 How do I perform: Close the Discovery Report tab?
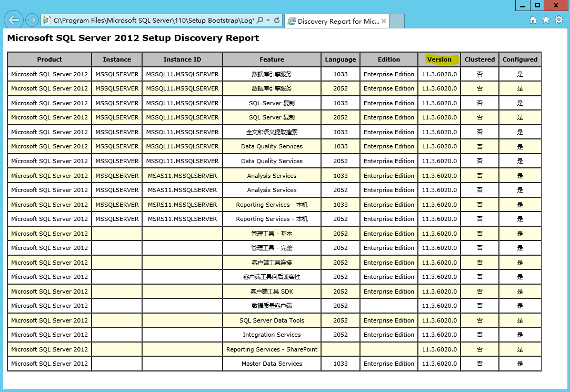click(384, 22)
